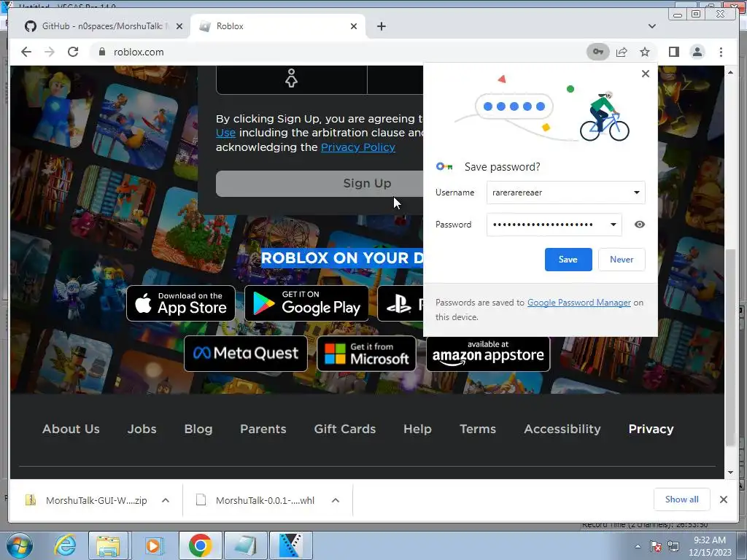Switch to the Roblox tab
Viewport: 747px width, 560px height.
point(276,26)
